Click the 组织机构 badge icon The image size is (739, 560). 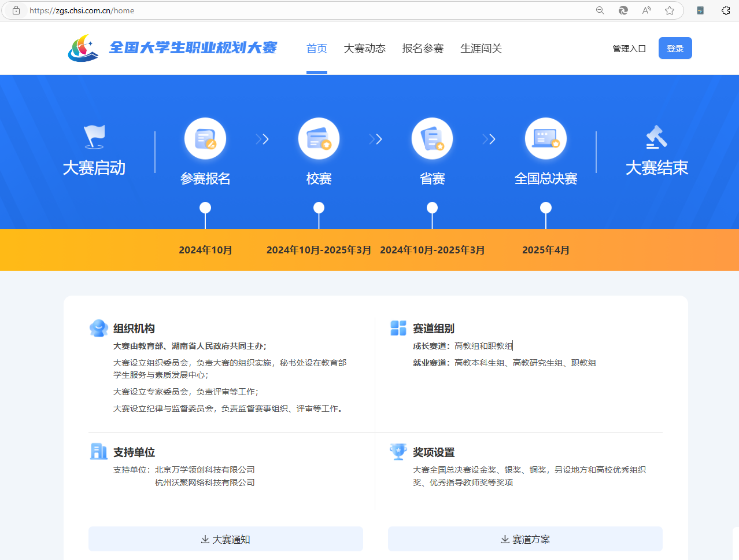(98, 327)
